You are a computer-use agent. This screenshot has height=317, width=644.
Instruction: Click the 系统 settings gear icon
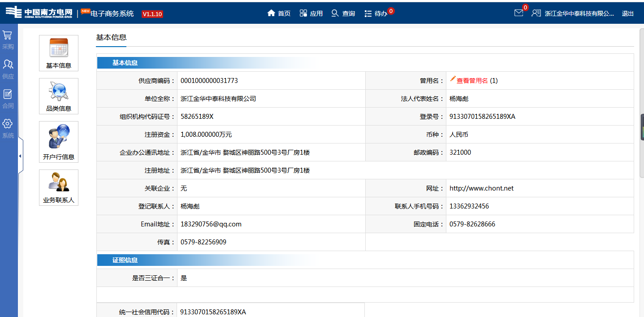(x=8, y=124)
